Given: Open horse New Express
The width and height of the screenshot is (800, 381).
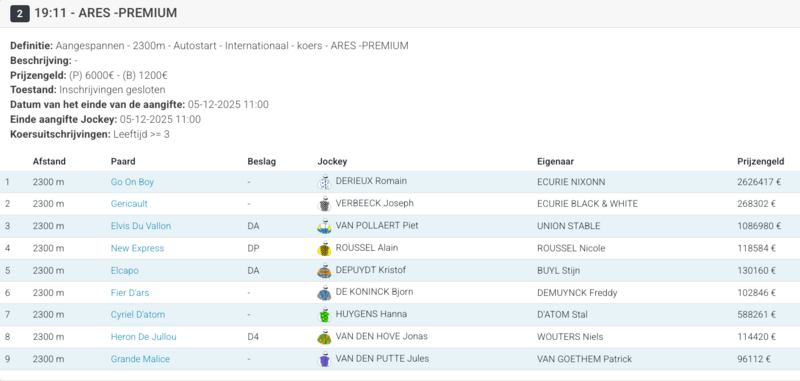Looking at the screenshot, I should coord(137,248).
